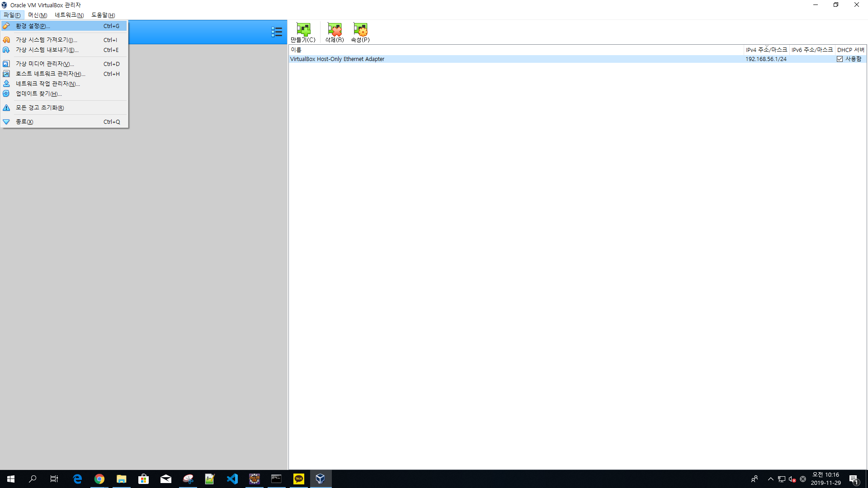This screenshot has width=868, height=488.
Task: Open the Machine (머신) menu
Action: [38, 15]
